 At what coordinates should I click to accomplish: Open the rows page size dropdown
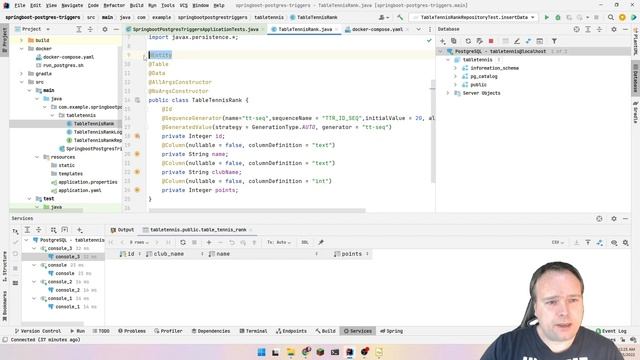(139, 242)
